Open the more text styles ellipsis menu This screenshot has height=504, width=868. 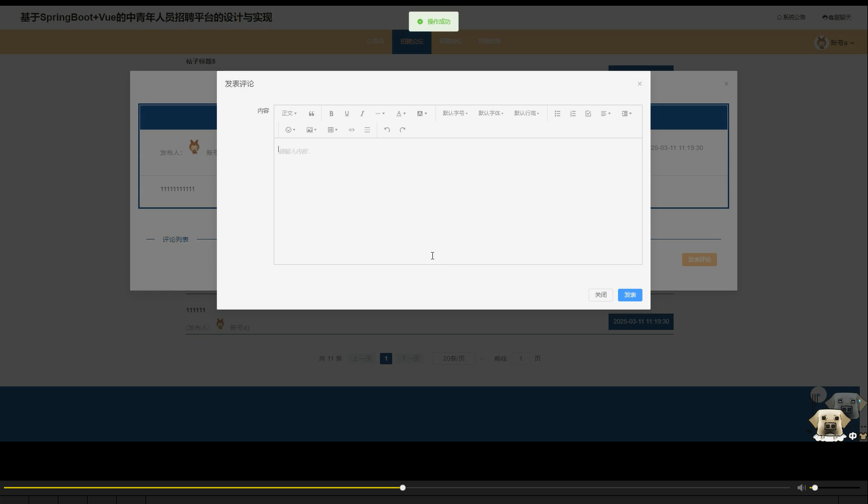coord(380,113)
